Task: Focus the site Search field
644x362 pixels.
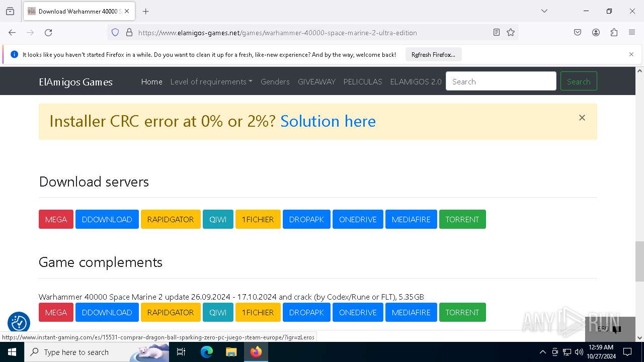Action: click(501, 81)
